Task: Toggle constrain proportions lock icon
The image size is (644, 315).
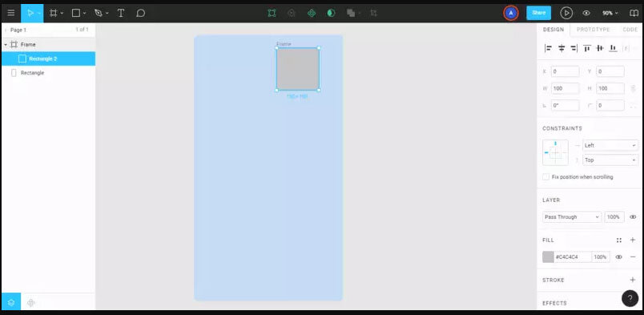Action: [633, 88]
